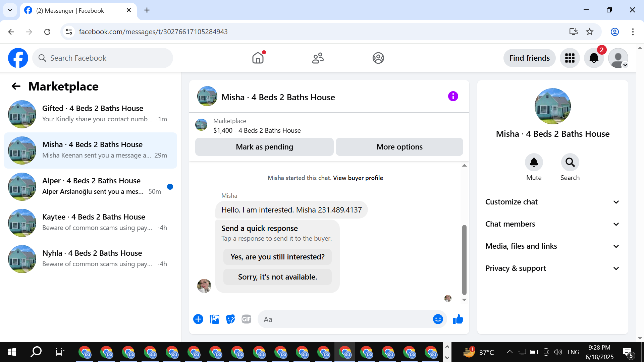Install app icon in address bar
Viewport: 644px width, 362px height.
(573, 32)
